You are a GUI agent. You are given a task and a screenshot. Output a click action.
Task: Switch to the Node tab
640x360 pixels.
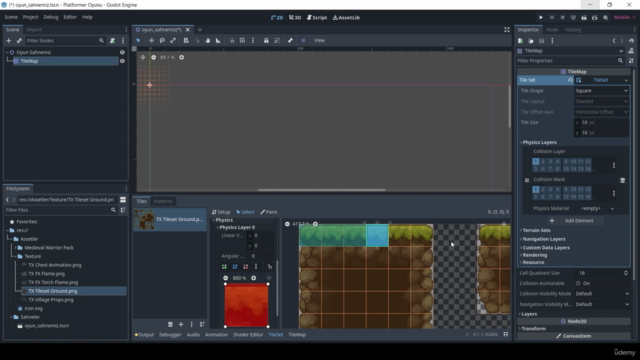(552, 30)
